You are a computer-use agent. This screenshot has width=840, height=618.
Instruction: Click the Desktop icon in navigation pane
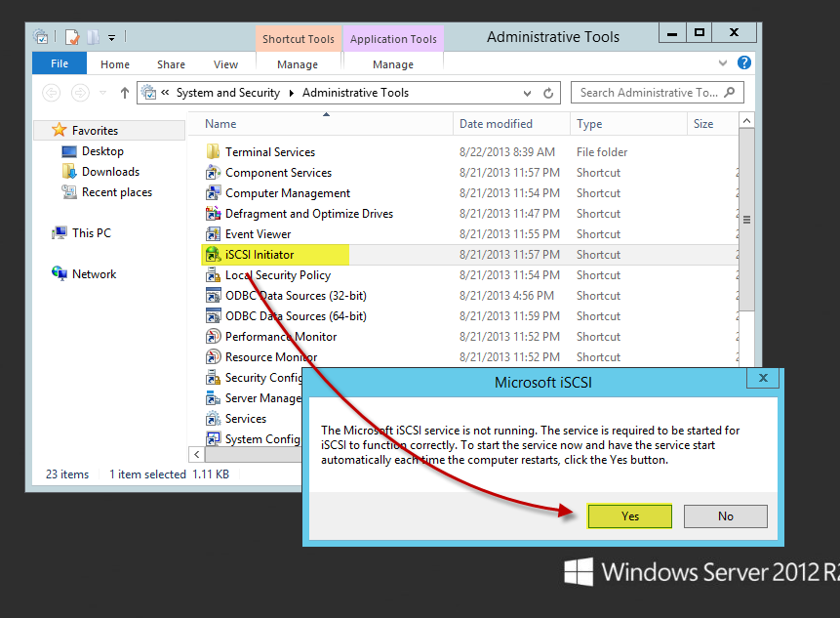tap(69, 151)
